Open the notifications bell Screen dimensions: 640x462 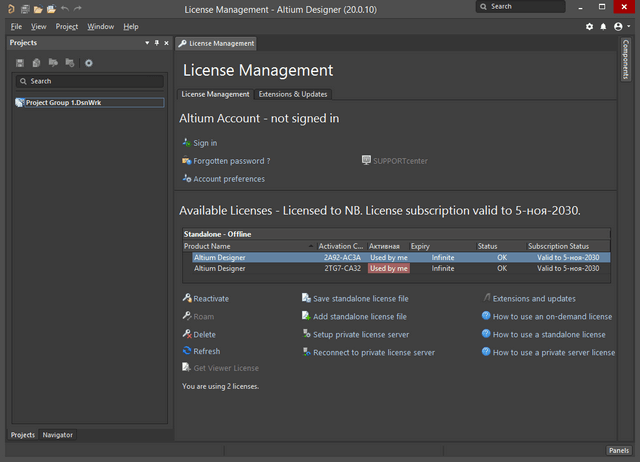pos(603,26)
